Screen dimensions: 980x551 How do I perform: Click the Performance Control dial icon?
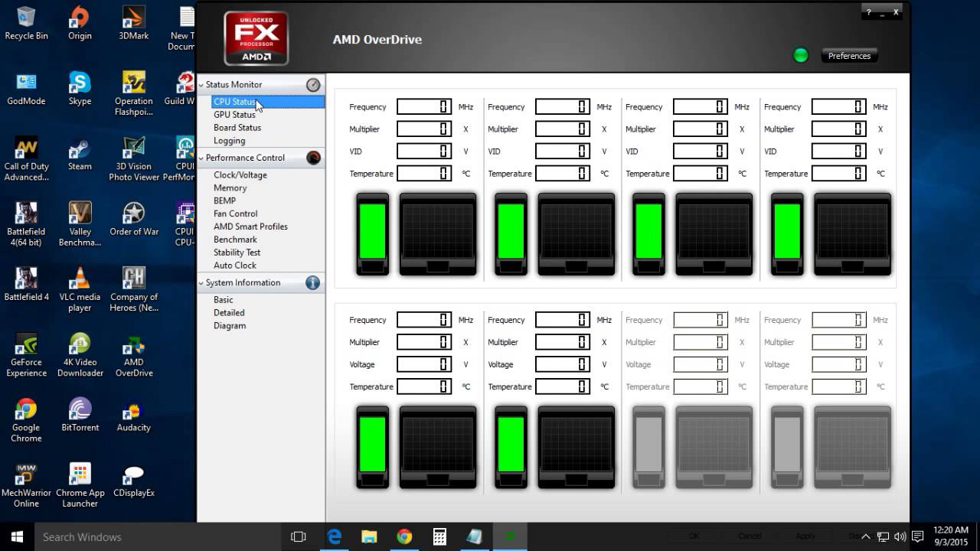click(313, 158)
